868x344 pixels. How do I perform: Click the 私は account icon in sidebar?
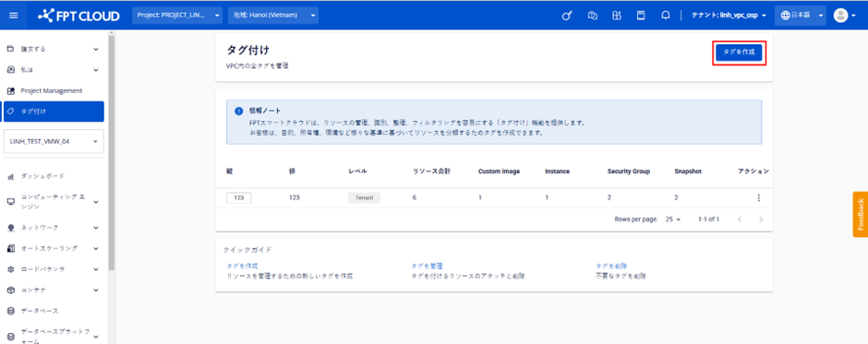pyautogui.click(x=10, y=70)
